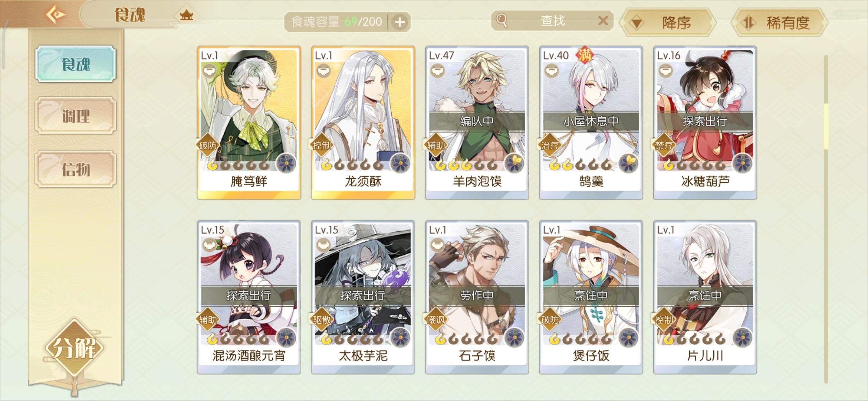Screen dimensions: 868x401
Task: Click the flower badge on 腌笃鲜 card
Action: point(286,163)
